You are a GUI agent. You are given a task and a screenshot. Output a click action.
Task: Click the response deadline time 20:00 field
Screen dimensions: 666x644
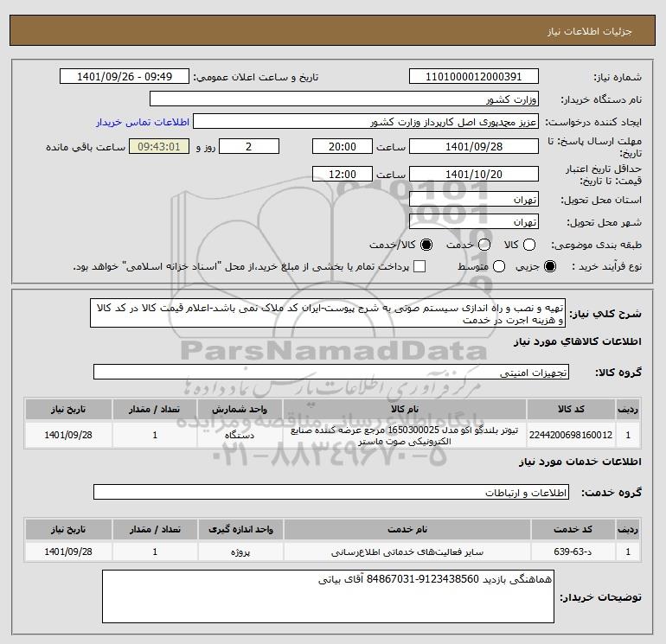pyautogui.click(x=343, y=146)
